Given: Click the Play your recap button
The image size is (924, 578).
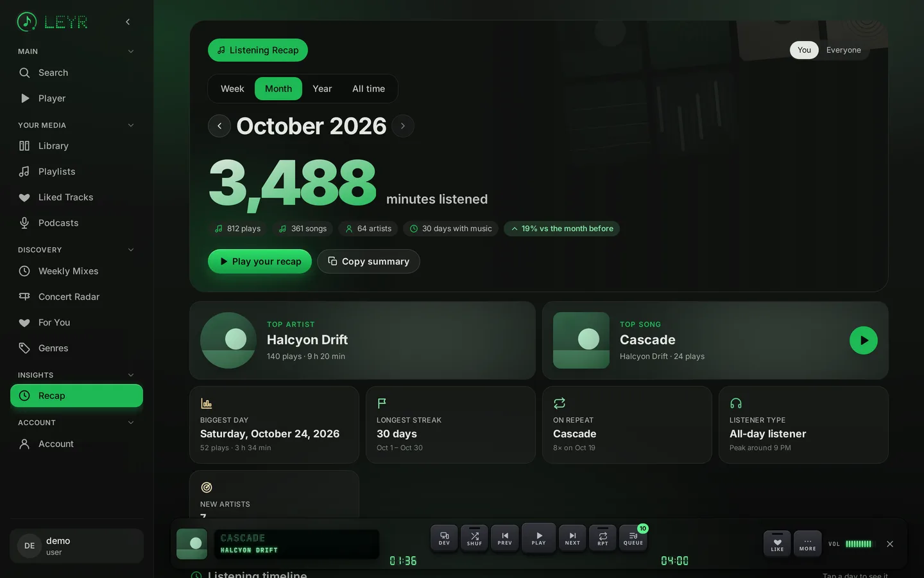Looking at the screenshot, I should click(260, 261).
